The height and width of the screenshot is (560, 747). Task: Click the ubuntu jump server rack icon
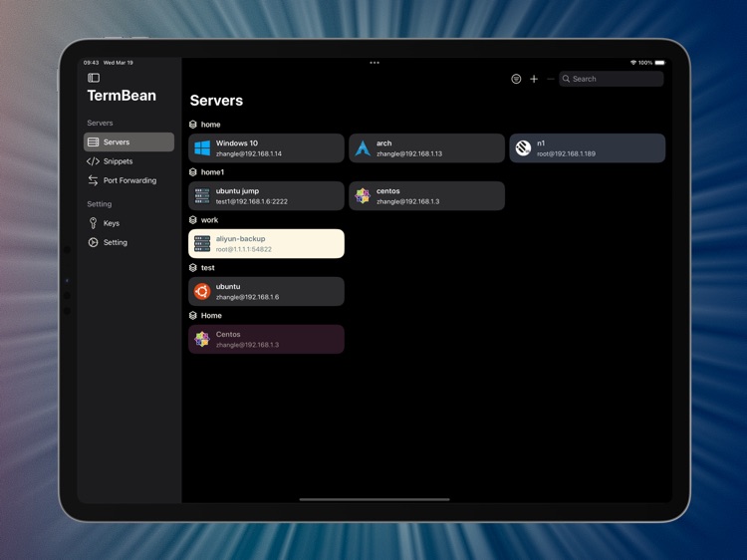pos(202,196)
